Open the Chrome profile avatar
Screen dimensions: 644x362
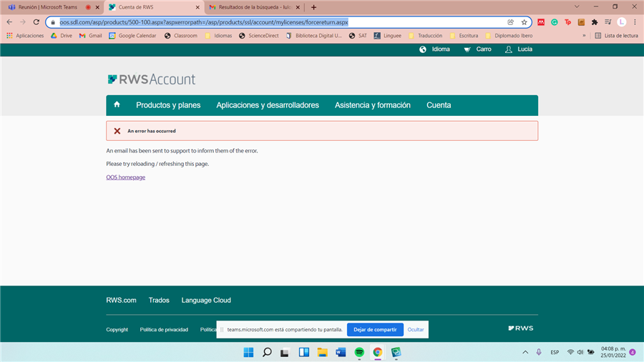pos(621,22)
